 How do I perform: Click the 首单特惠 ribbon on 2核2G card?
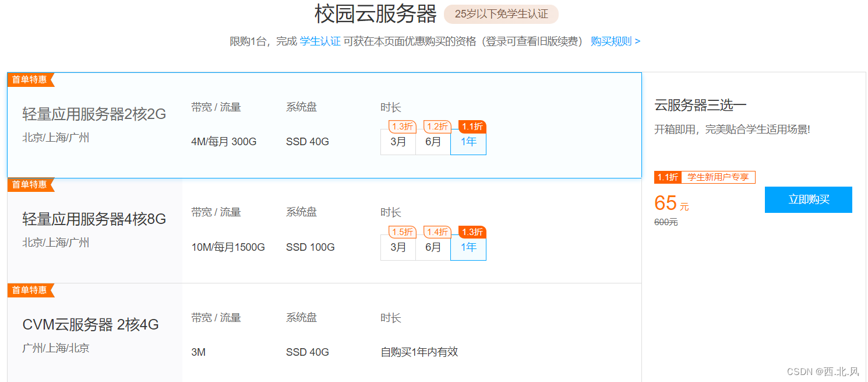(x=30, y=79)
